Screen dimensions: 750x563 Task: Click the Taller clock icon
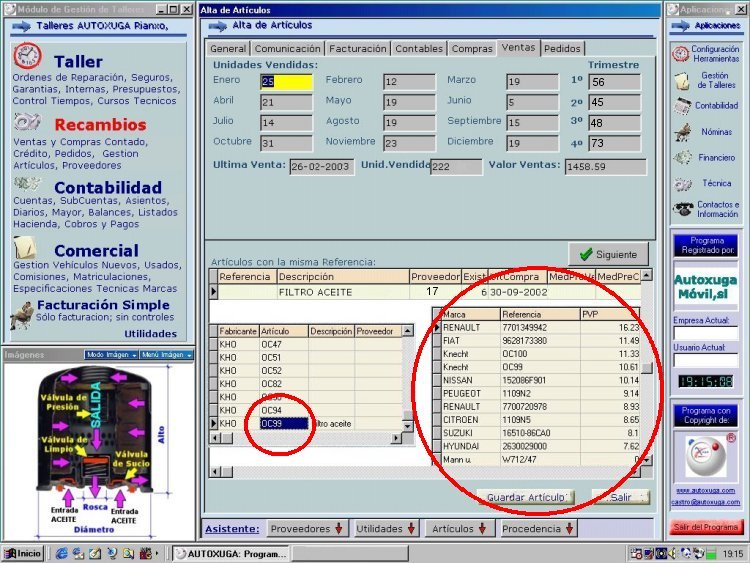tap(27, 56)
